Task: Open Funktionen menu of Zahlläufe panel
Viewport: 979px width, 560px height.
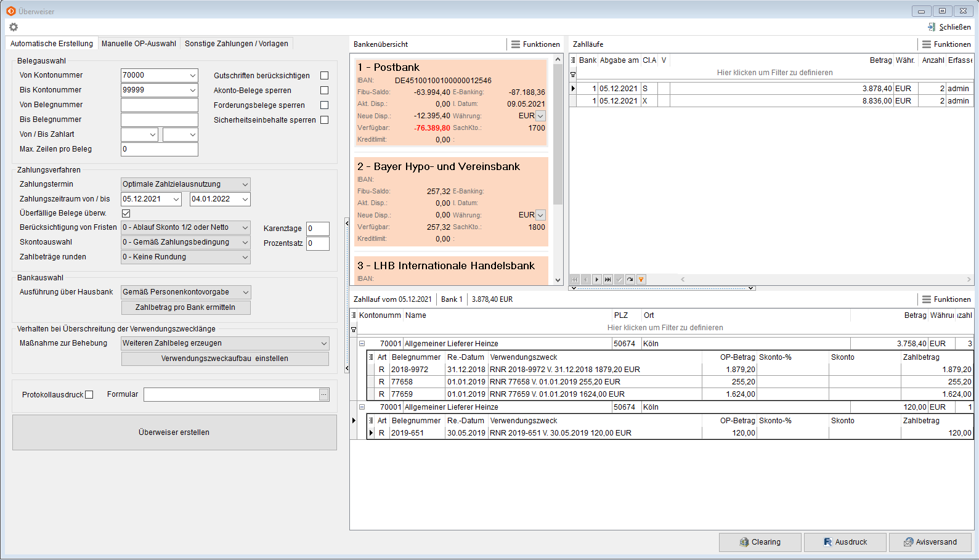Action: (x=946, y=44)
